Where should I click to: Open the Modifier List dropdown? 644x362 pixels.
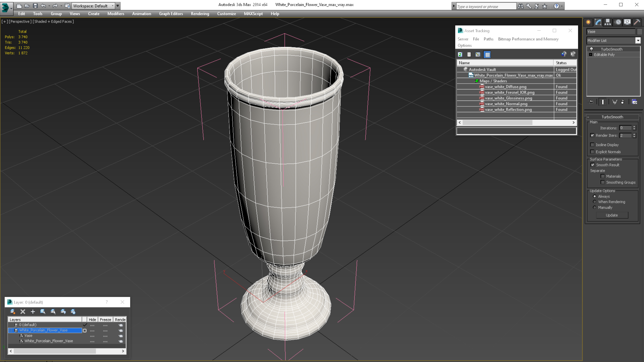click(638, 40)
